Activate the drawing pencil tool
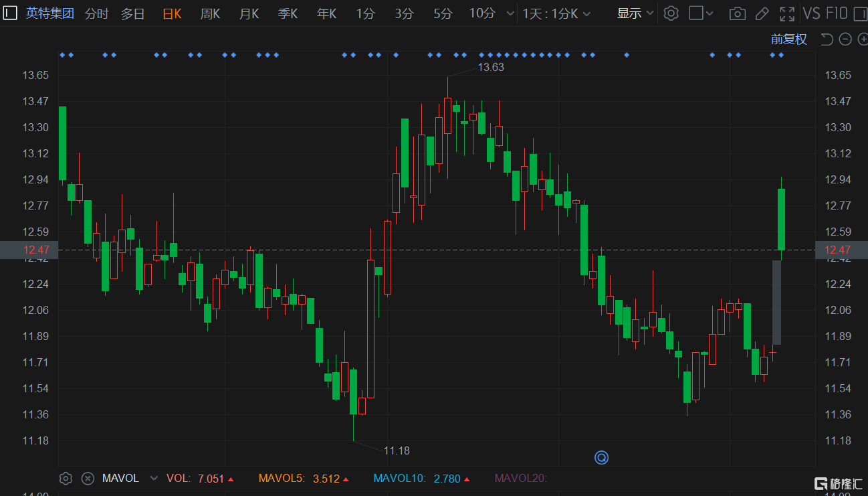 (x=762, y=13)
